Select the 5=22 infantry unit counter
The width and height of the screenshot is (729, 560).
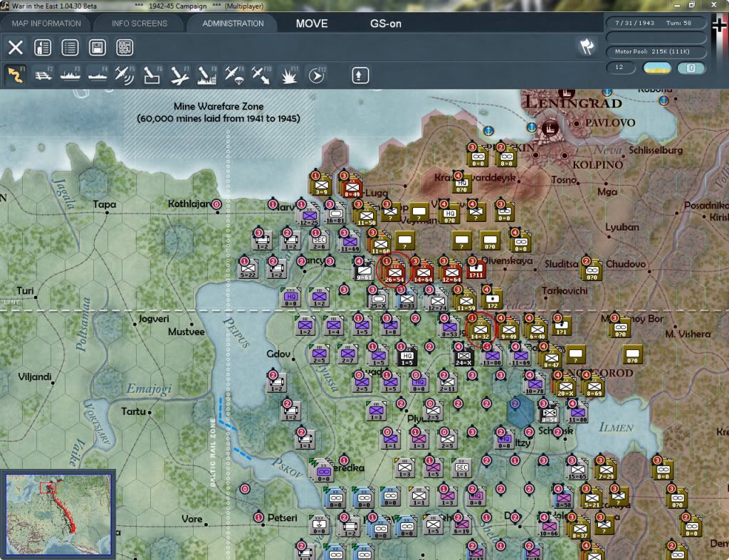click(248, 268)
